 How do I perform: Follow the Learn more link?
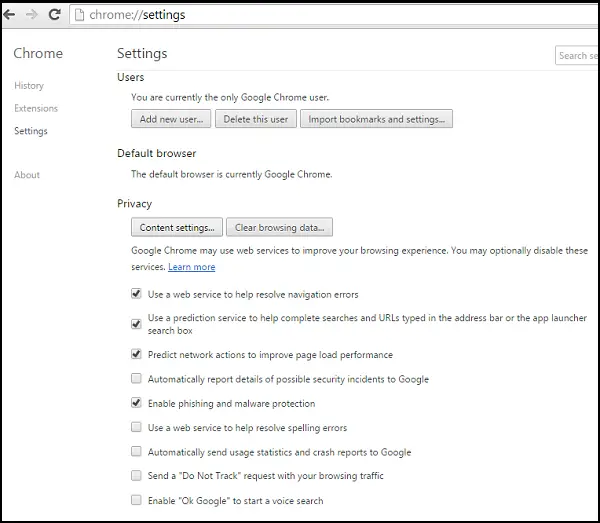click(x=192, y=267)
